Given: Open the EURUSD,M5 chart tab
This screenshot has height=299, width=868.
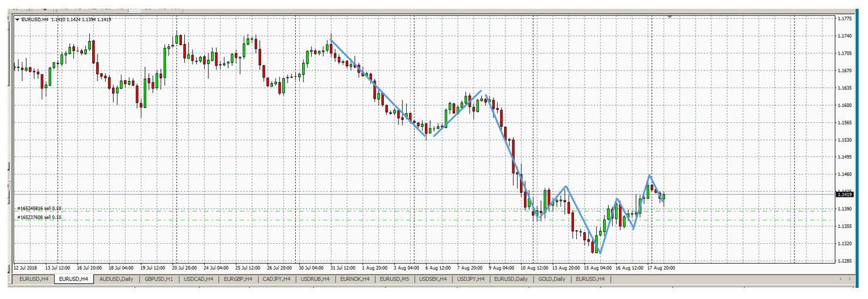Looking at the screenshot, I should (394, 279).
